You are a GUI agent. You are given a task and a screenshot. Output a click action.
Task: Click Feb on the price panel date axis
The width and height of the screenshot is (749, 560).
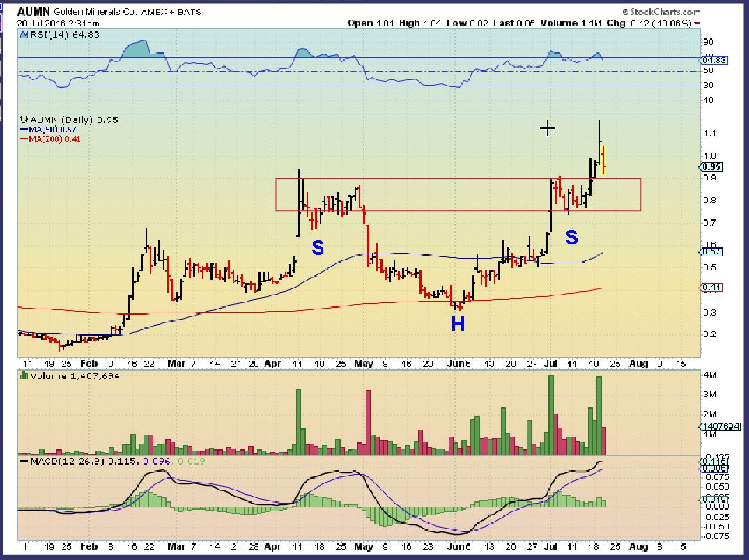coord(88,364)
